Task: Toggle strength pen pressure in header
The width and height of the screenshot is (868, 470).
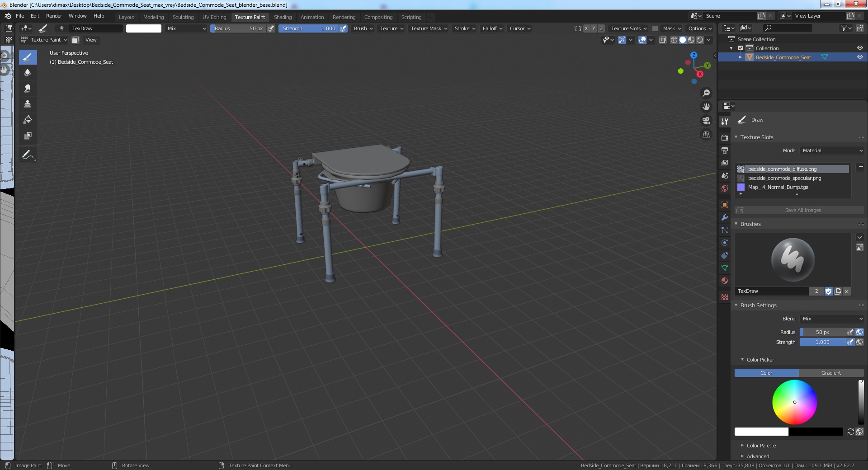Action: coord(344,28)
